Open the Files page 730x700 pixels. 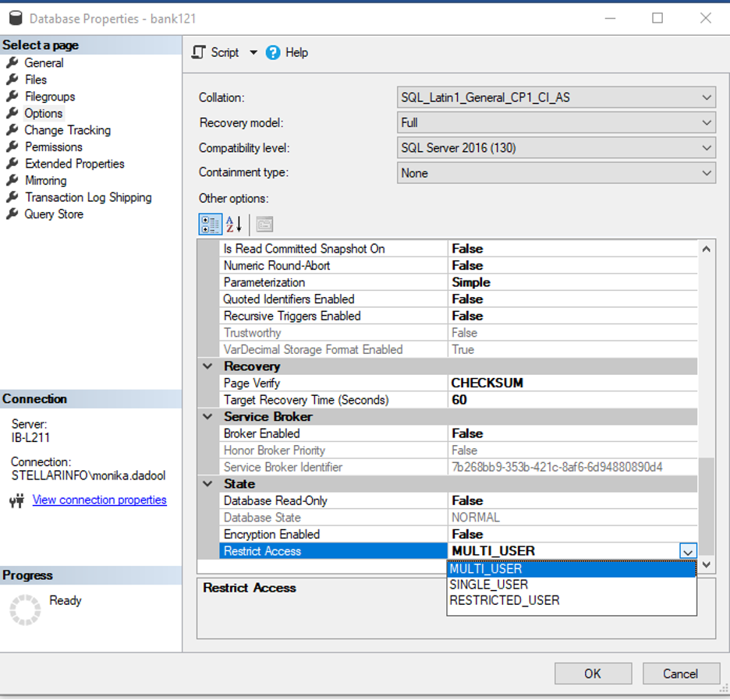click(36, 80)
